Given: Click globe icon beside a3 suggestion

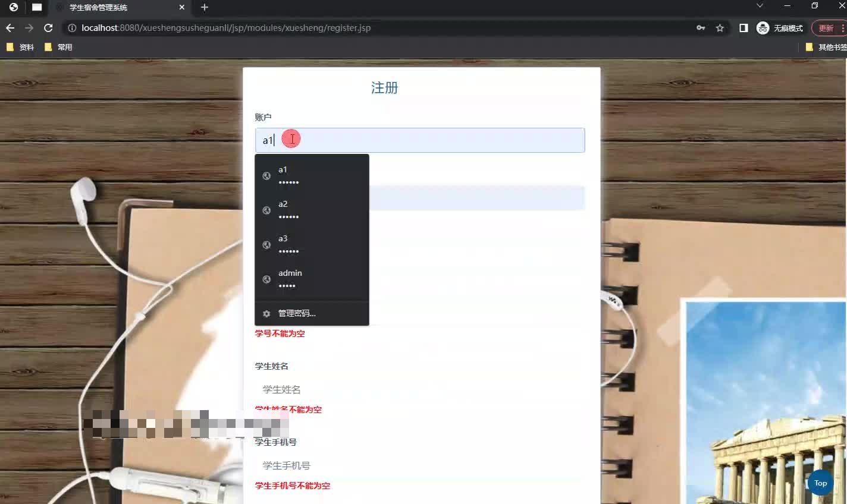Looking at the screenshot, I should click(266, 244).
